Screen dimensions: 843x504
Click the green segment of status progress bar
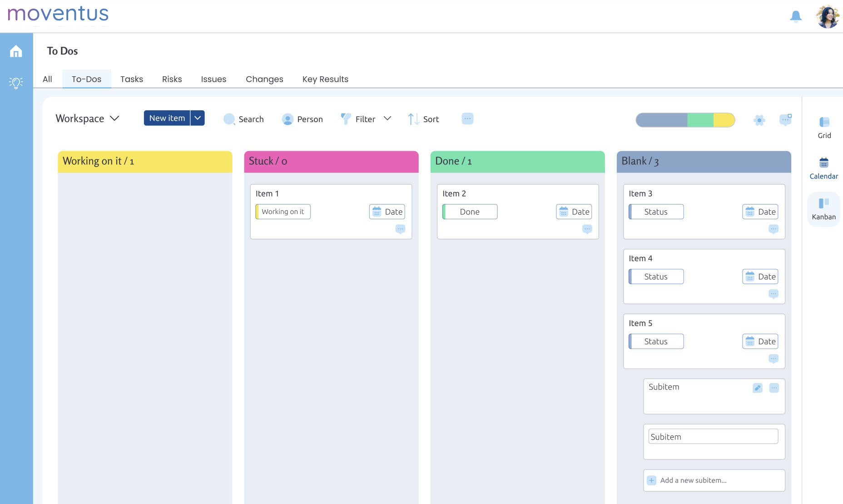tap(700, 120)
